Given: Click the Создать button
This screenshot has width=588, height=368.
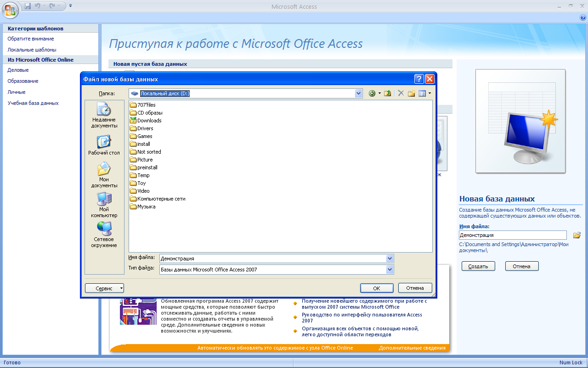Looking at the screenshot, I should coord(478,266).
